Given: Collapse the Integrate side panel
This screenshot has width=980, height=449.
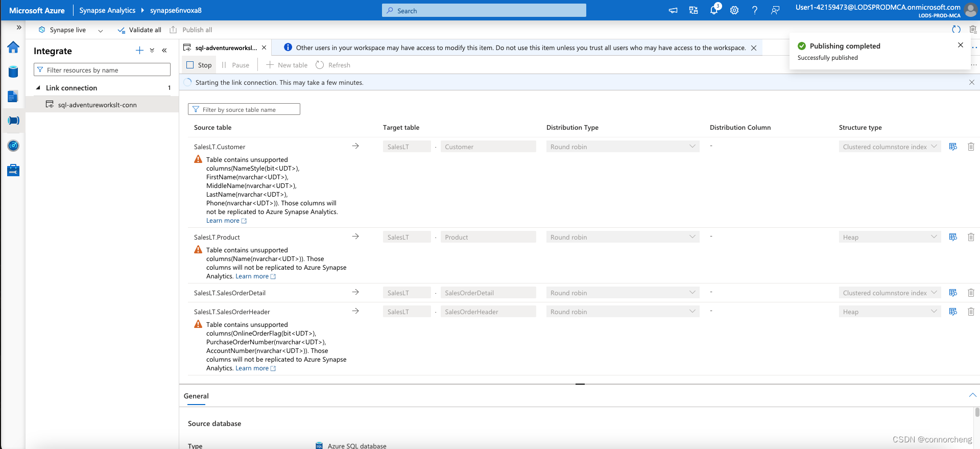Looking at the screenshot, I should [x=164, y=50].
